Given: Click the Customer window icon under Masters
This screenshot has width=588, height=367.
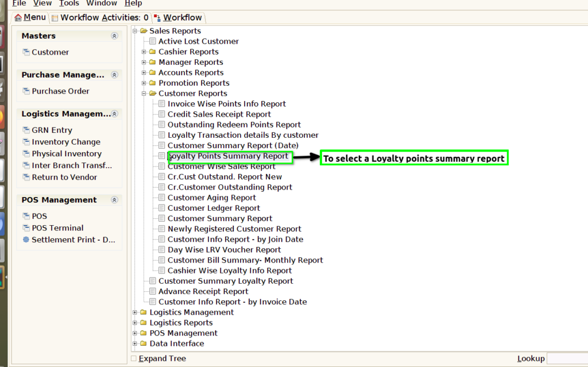Looking at the screenshot, I should click(26, 52).
